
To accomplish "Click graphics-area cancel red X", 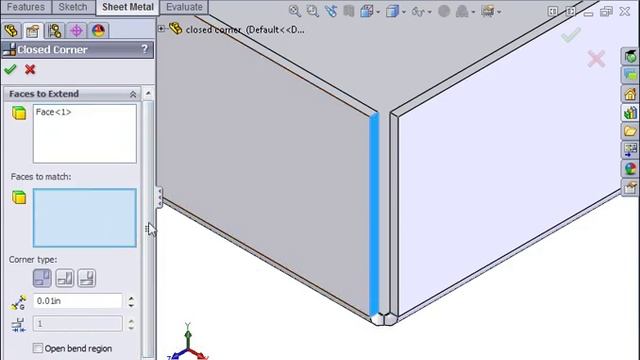I will coord(596,59).
